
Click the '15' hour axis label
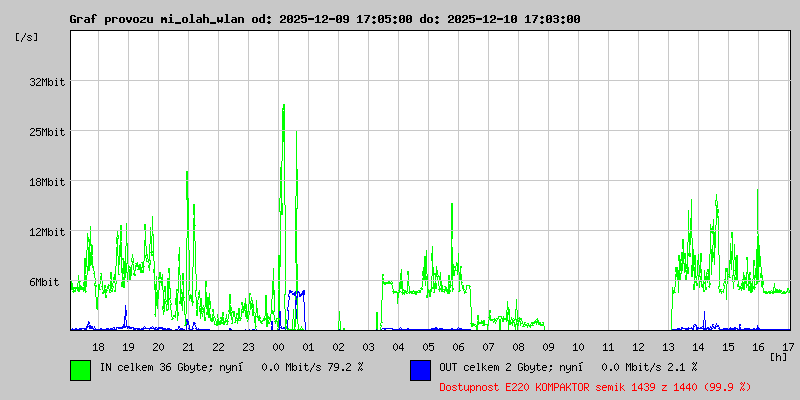(x=728, y=347)
